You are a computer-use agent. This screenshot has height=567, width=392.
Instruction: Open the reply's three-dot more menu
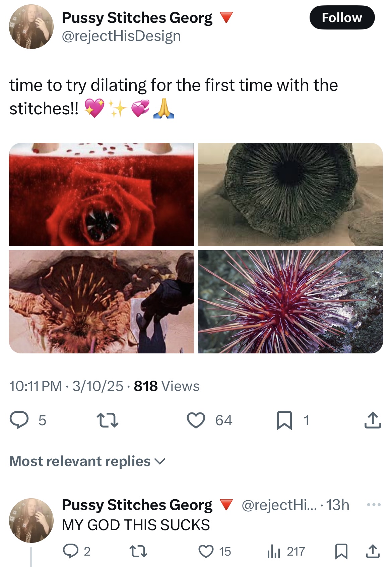click(374, 505)
